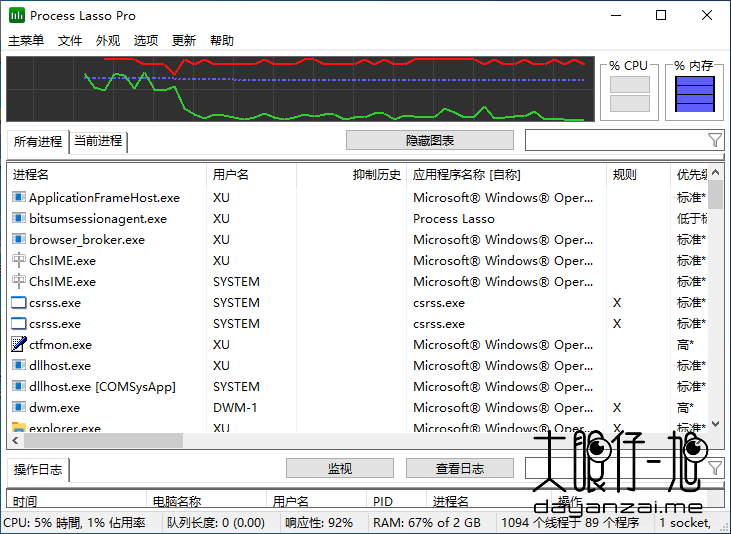
Task: Click the Process Lasso app icon in title bar
Action: tap(17, 15)
